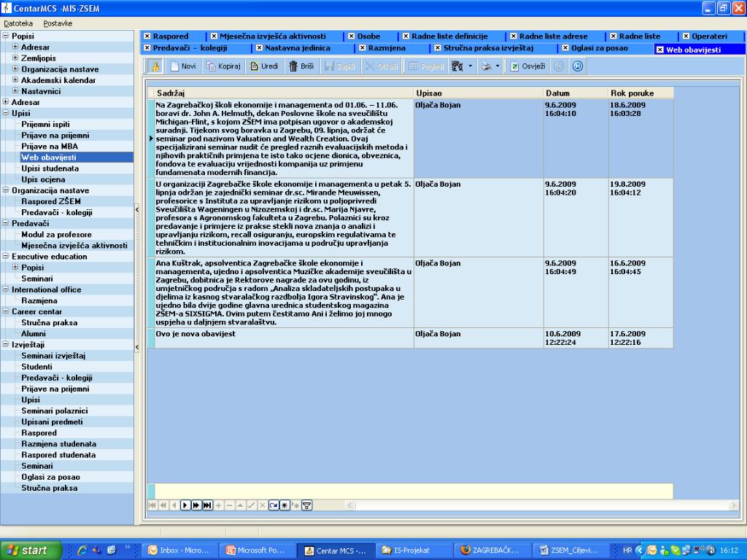Close the Razmjena tab with X

coord(363,48)
